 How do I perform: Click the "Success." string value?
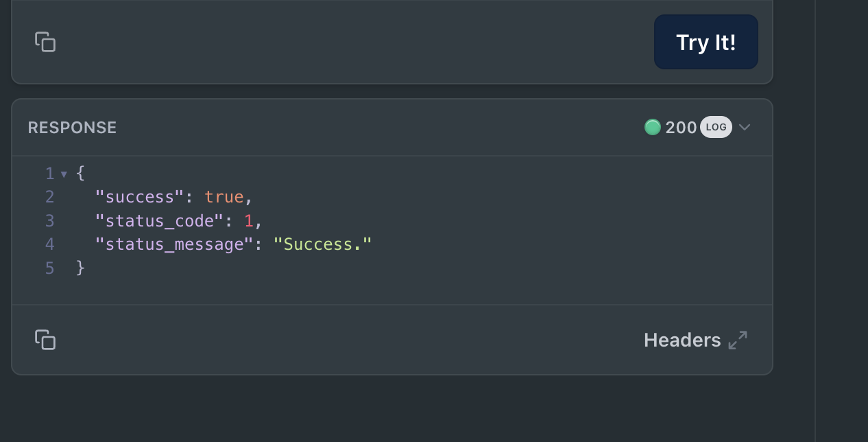[x=322, y=244]
